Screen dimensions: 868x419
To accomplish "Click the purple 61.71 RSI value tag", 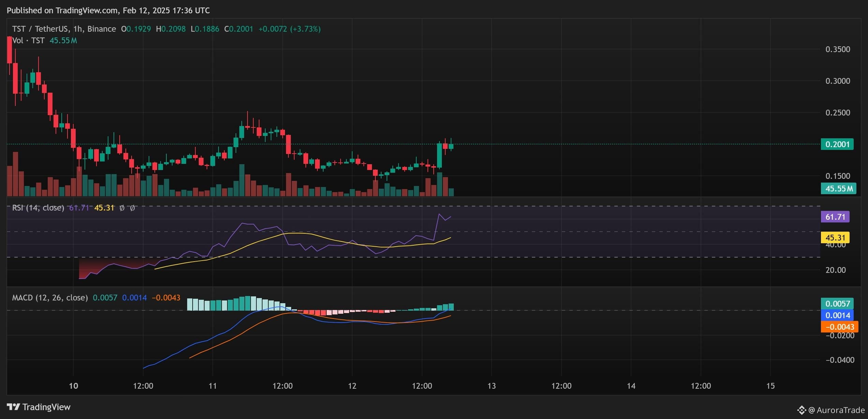I will point(835,217).
